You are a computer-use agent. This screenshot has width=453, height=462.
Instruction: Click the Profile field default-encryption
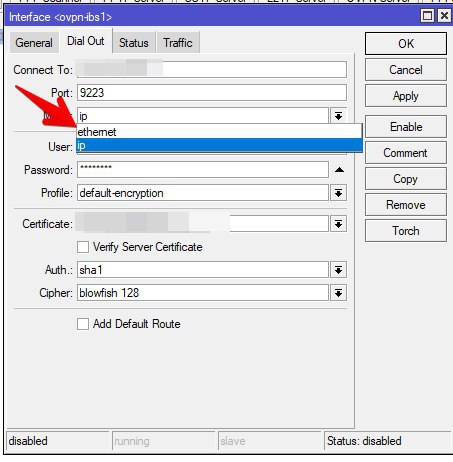tap(203, 193)
